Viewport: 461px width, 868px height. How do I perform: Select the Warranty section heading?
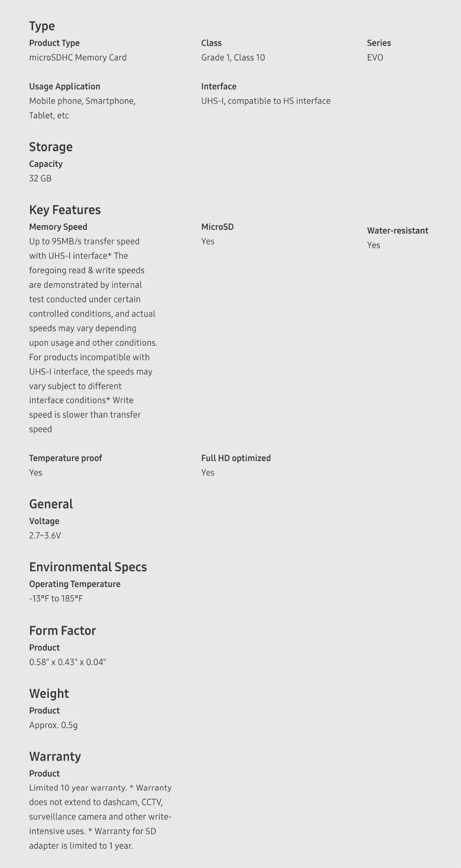tap(55, 756)
